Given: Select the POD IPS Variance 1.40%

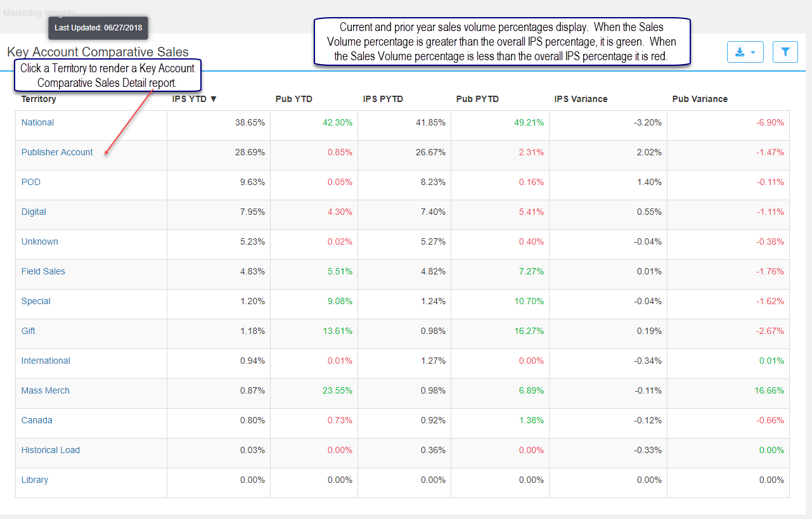Looking at the screenshot, I should 649,182.
